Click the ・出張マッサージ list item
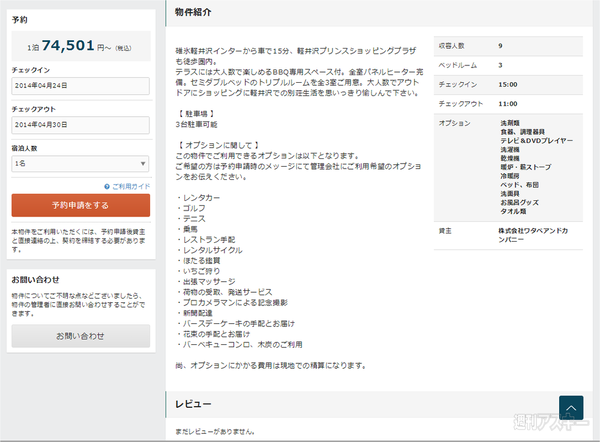The image size is (600, 442). tap(206, 282)
